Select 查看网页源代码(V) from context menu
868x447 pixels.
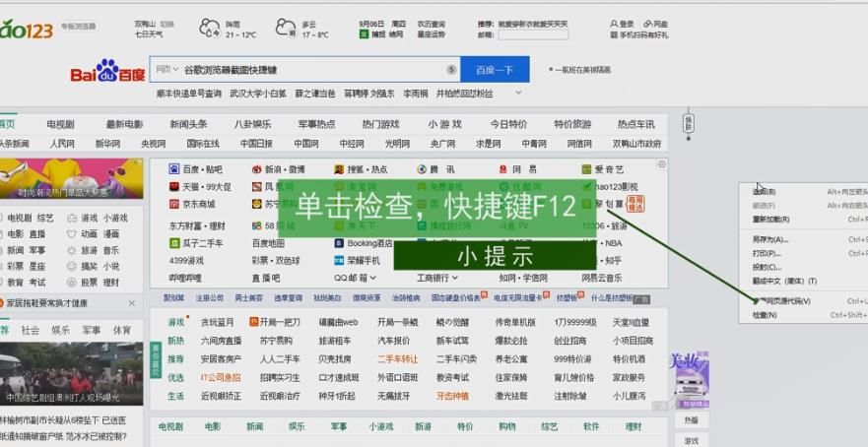tap(781, 301)
